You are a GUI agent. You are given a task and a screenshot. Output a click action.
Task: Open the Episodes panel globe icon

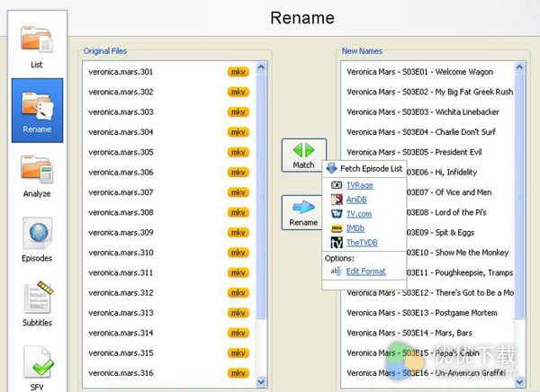(x=38, y=233)
